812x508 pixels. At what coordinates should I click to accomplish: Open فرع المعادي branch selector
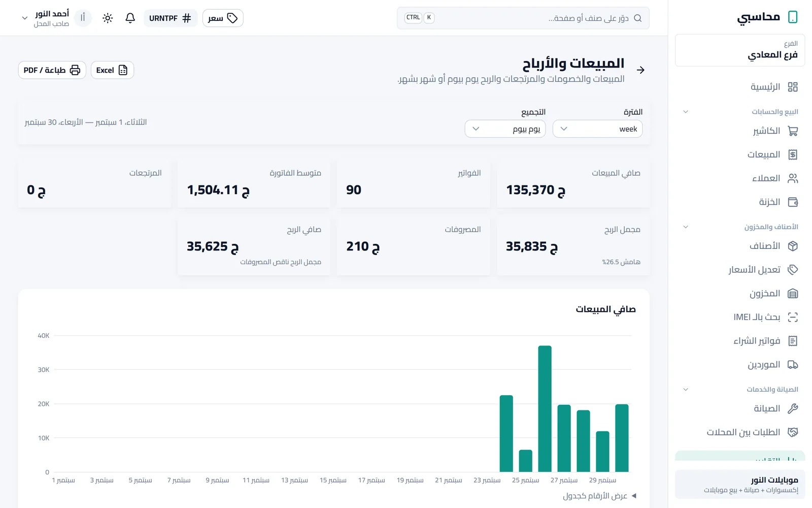pos(740,50)
